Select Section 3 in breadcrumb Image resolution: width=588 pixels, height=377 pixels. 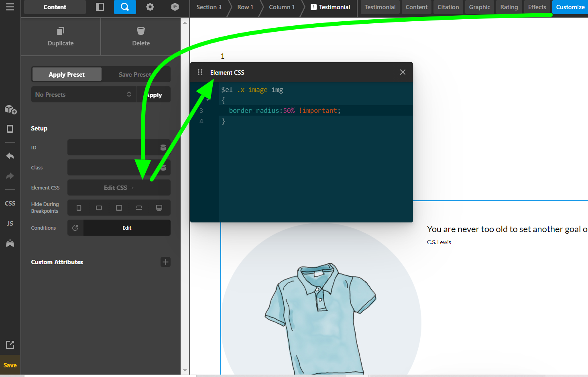pos(209,7)
